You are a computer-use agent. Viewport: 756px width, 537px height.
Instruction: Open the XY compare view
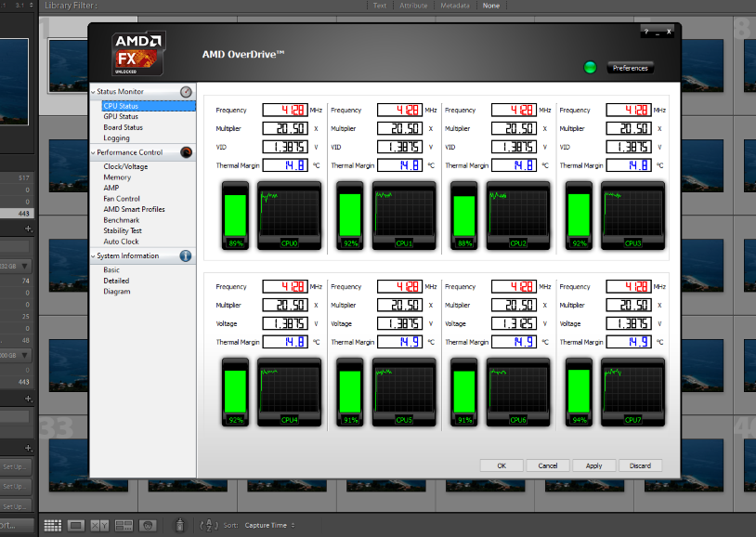[x=99, y=526]
